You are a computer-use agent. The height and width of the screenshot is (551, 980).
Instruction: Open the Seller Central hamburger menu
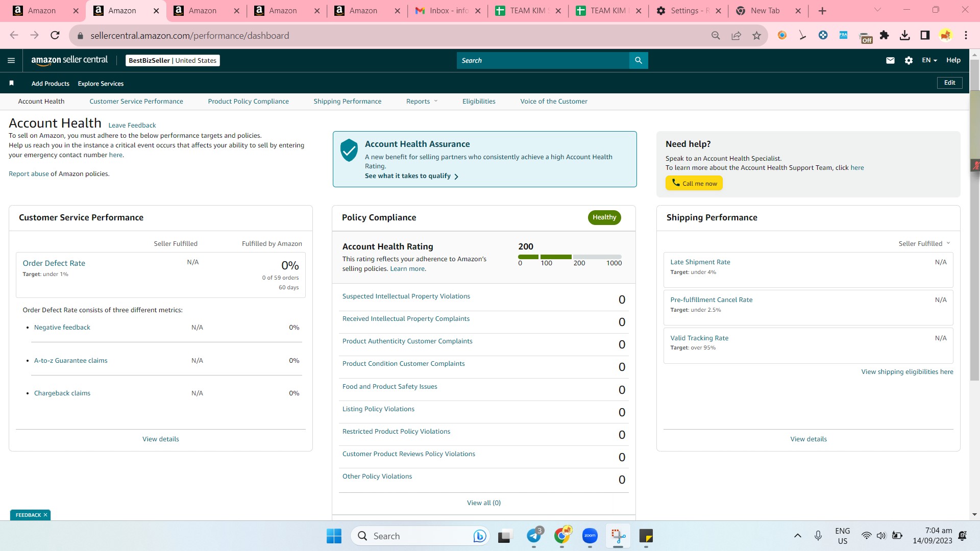pyautogui.click(x=11, y=60)
